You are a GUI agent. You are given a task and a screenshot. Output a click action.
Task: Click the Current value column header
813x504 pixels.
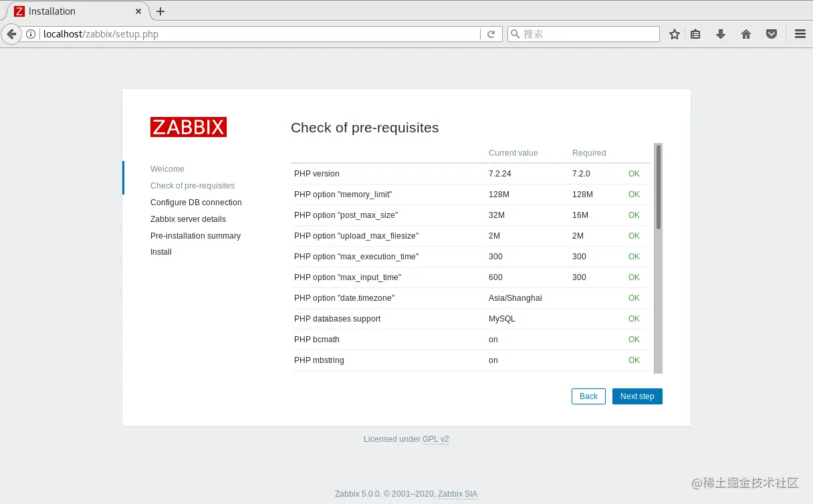click(x=513, y=153)
